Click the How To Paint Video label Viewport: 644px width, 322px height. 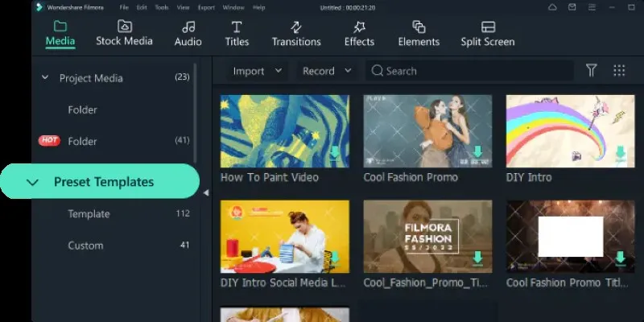point(270,177)
